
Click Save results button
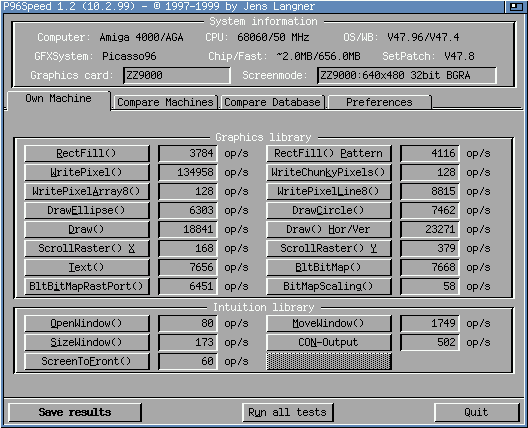click(75, 412)
